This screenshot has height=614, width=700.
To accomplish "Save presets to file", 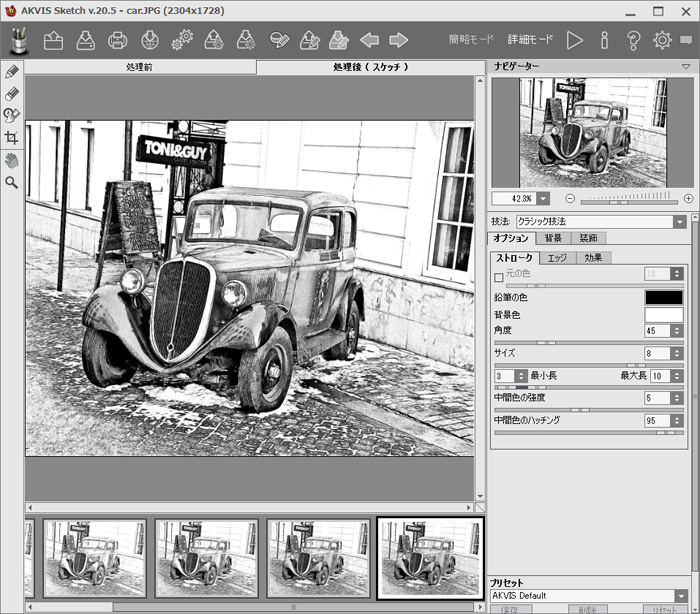I will [x=246, y=40].
